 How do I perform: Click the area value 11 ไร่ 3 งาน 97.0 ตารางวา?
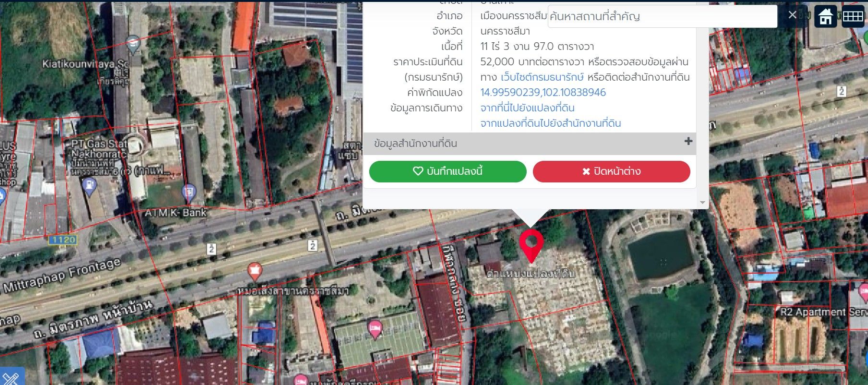[537, 47]
